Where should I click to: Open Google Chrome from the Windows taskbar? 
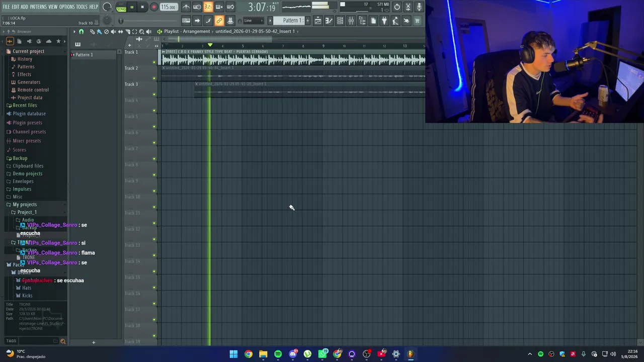tap(249, 354)
